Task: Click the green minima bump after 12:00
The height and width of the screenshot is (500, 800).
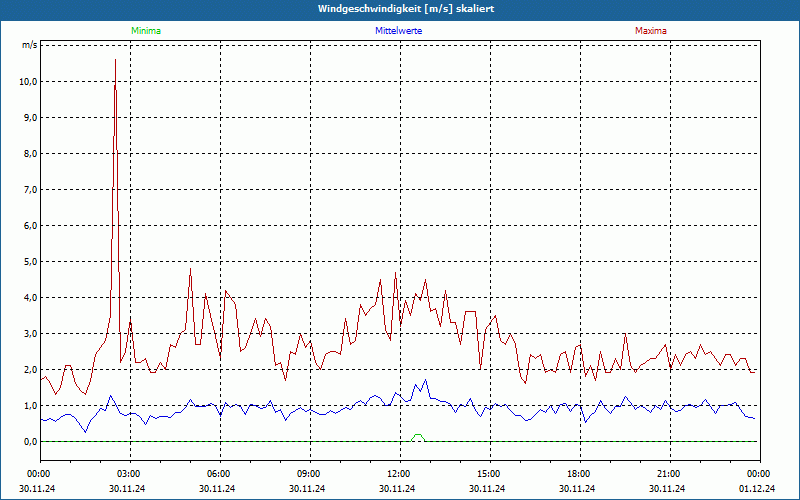Action: click(x=418, y=437)
